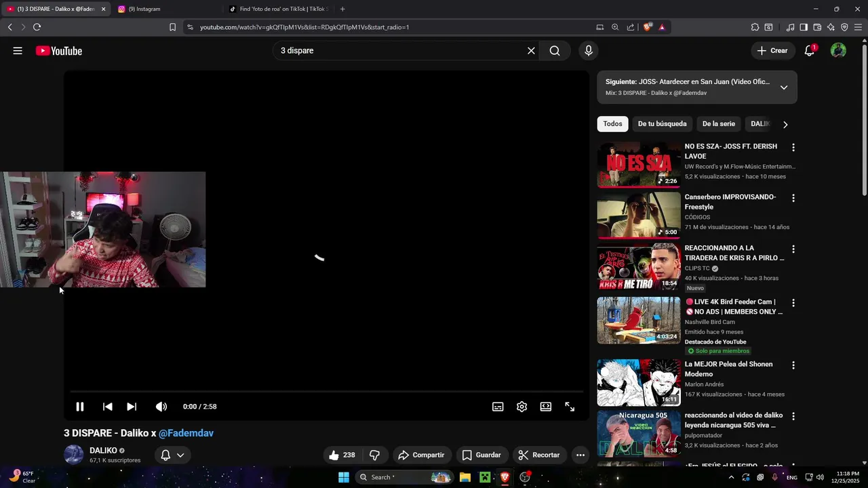
Task: Skip to next video
Action: pos(132,407)
